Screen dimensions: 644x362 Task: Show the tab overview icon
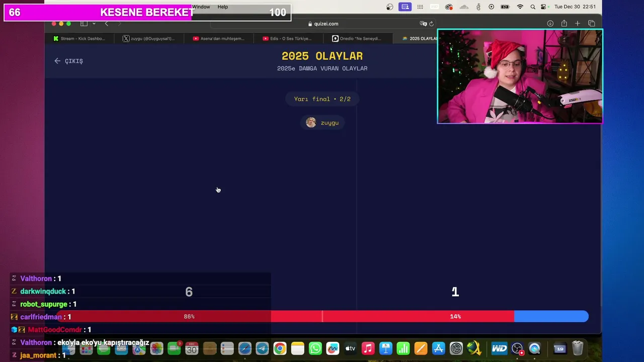click(592, 24)
